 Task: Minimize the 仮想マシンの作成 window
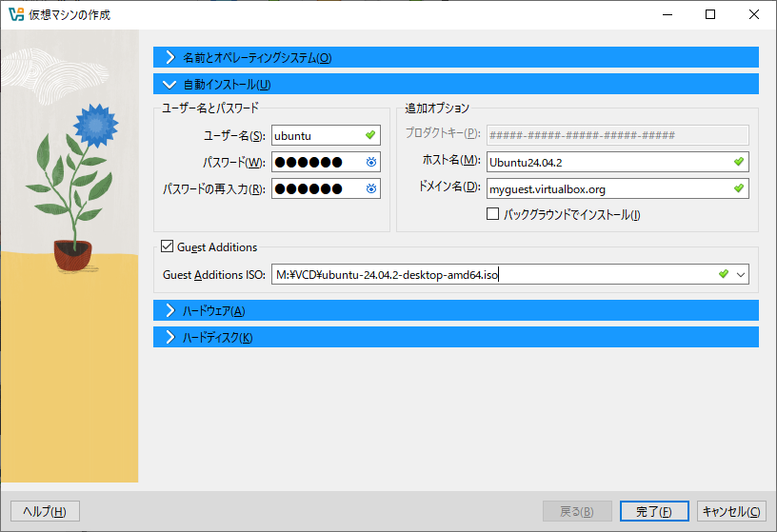click(667, 14)
